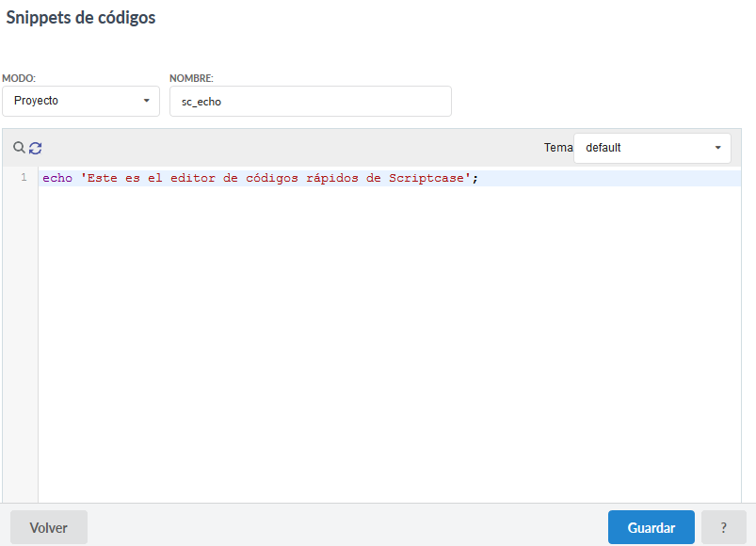Screen dimensions: 756x546
Task: Click the quoted string in line 1
Action: click(x=273, y=178)
